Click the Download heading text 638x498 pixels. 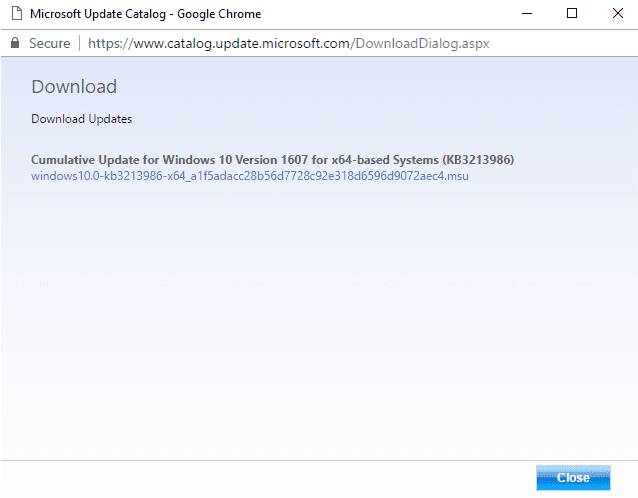coord(74,87)
